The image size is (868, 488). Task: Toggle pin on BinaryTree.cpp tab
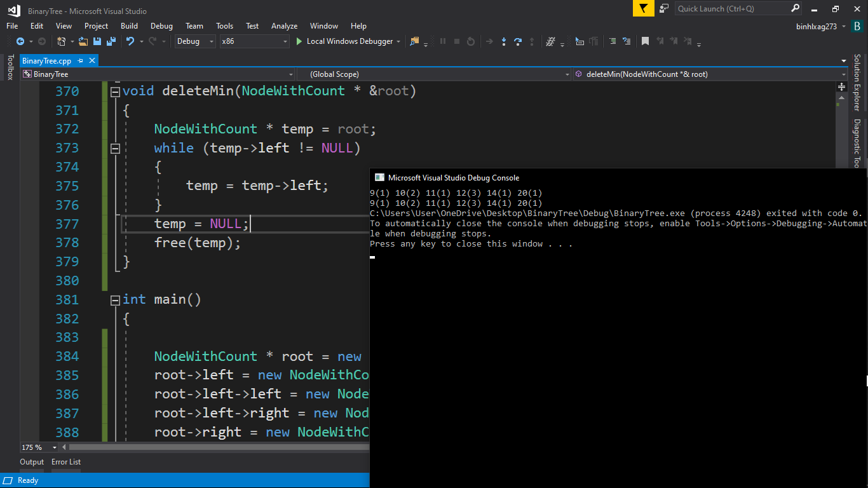80,61
